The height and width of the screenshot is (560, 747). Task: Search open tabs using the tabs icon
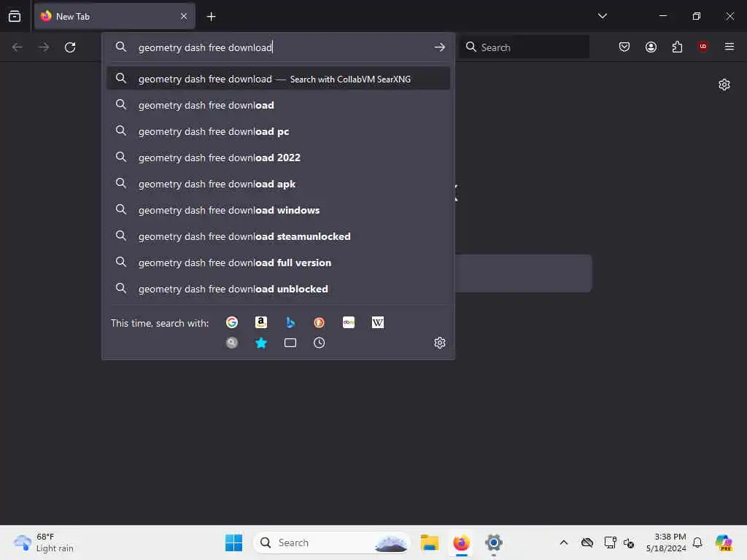(290, 343)
